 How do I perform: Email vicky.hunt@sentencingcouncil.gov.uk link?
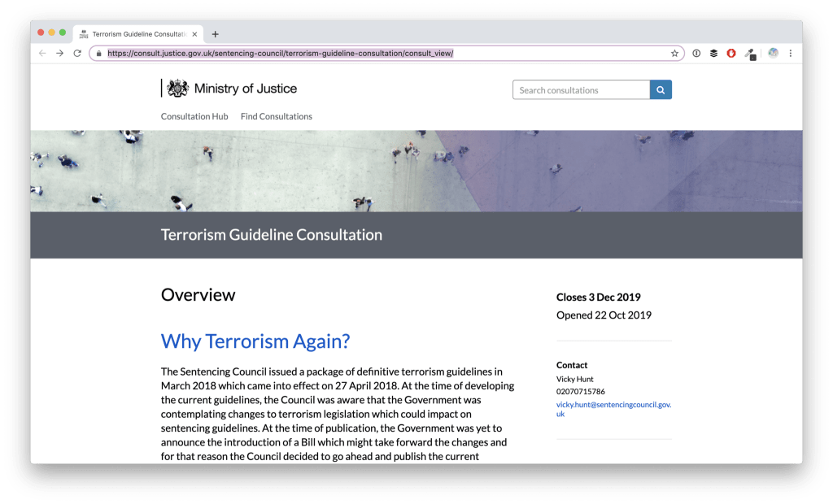(613, 409)
